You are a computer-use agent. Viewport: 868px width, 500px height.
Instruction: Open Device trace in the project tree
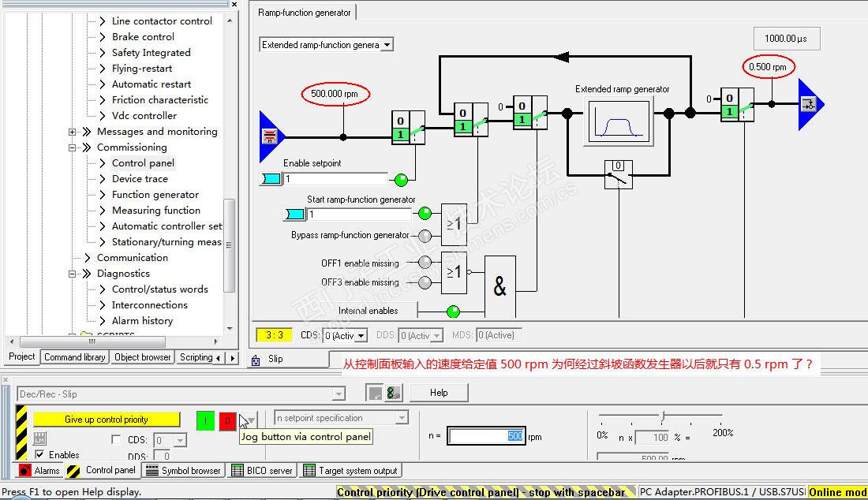(140, 179)
